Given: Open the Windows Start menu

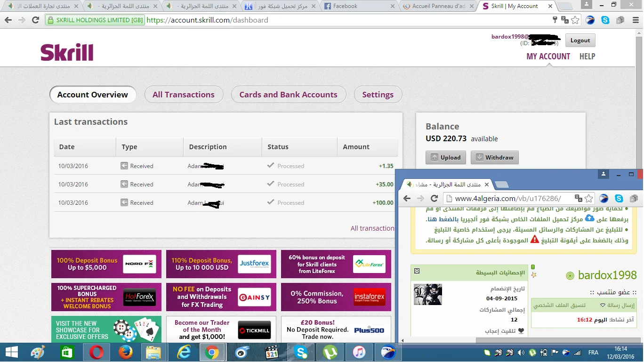Looking at the screenshot, I should click(x=12, y=352).
